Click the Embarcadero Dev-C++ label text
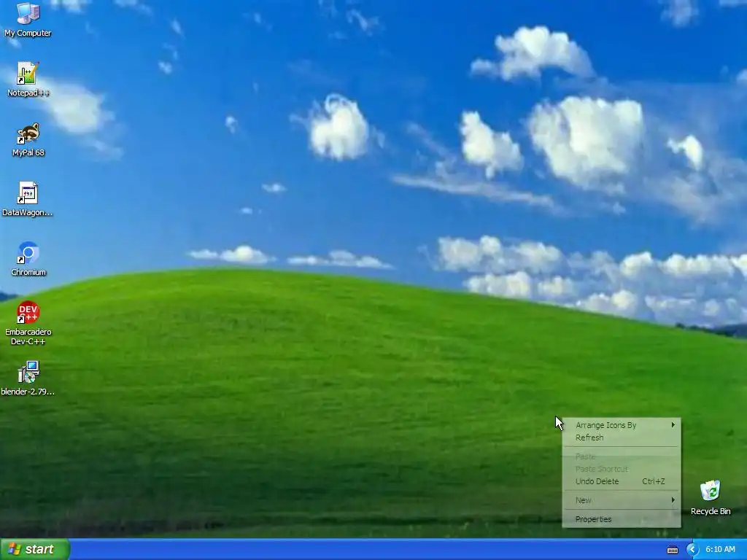747x560 pixels. click(x=28, y=337)
